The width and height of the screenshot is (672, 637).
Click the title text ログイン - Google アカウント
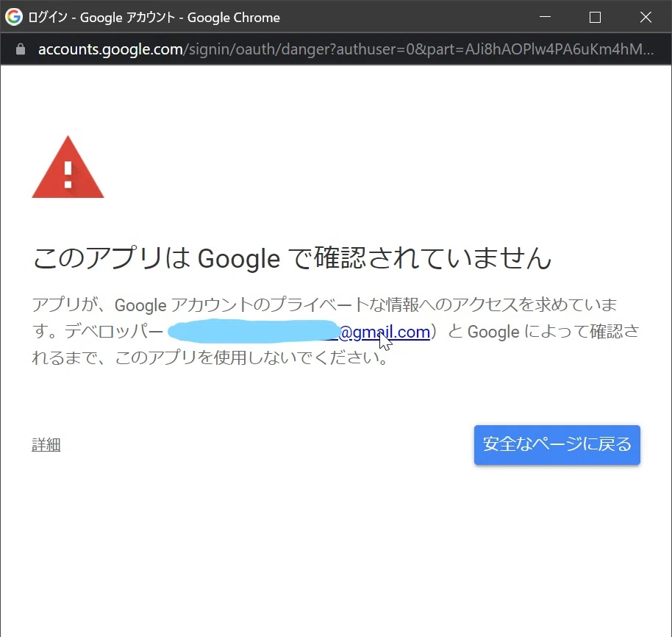(x=101, y=17)
